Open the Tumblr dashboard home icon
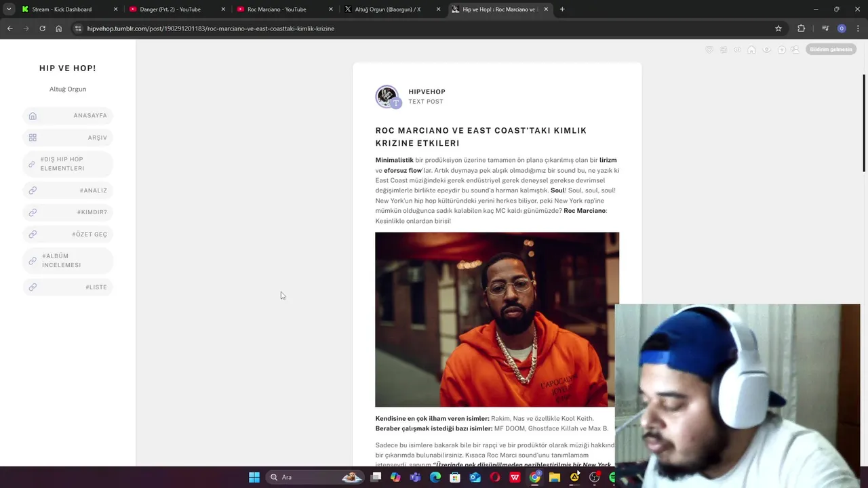The height and width of the screenshot is (488, 868). [751, 49]
